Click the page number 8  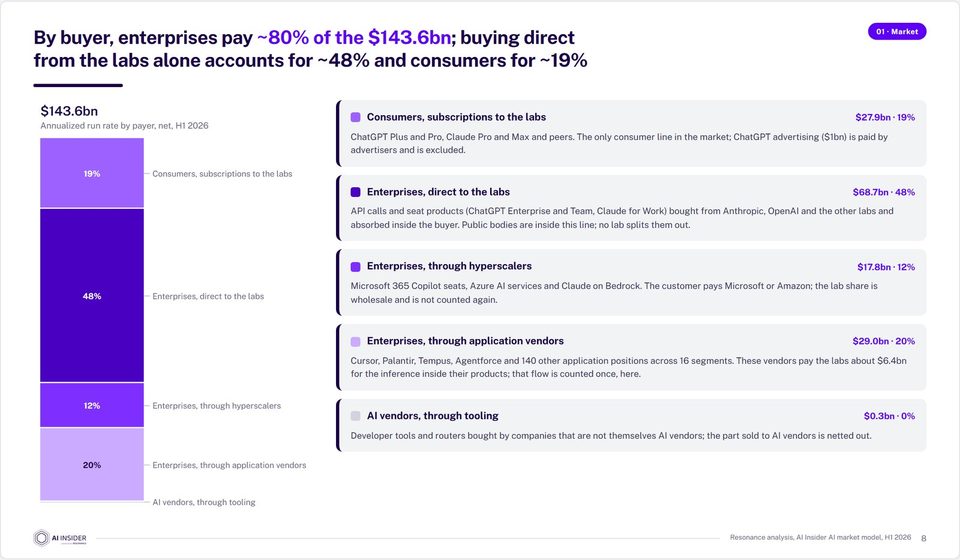tap(924, 539)
